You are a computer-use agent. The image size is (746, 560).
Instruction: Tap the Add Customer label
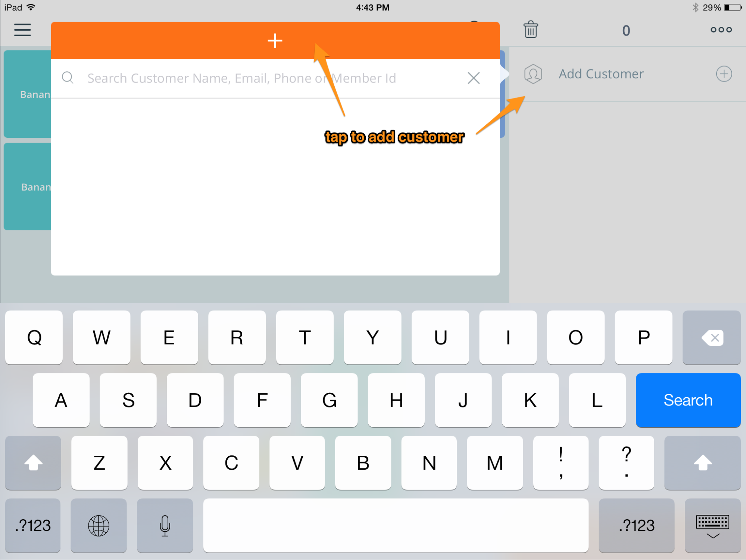601,74
